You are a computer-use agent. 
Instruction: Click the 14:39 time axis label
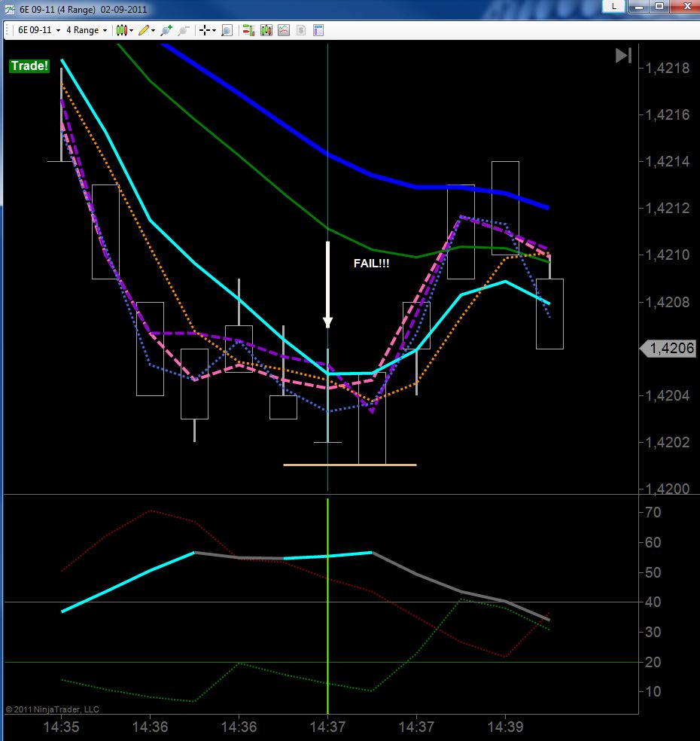pos(505,727)
